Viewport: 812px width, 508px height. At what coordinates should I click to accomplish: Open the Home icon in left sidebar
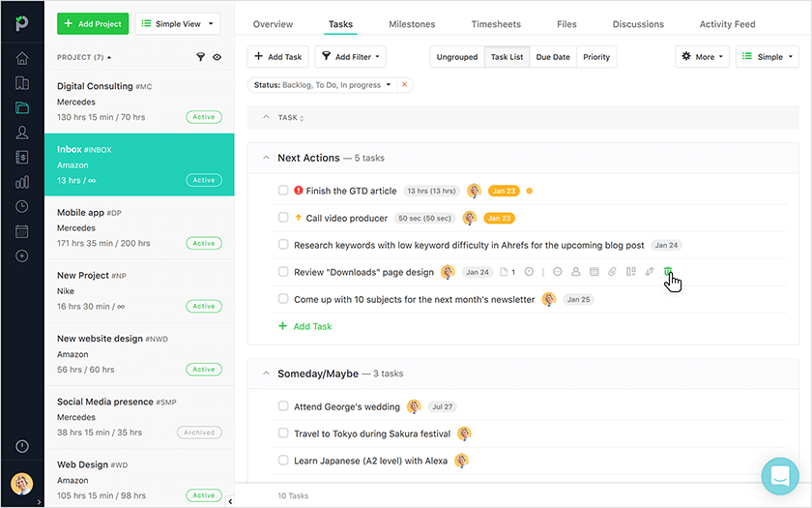click(21, 58)
